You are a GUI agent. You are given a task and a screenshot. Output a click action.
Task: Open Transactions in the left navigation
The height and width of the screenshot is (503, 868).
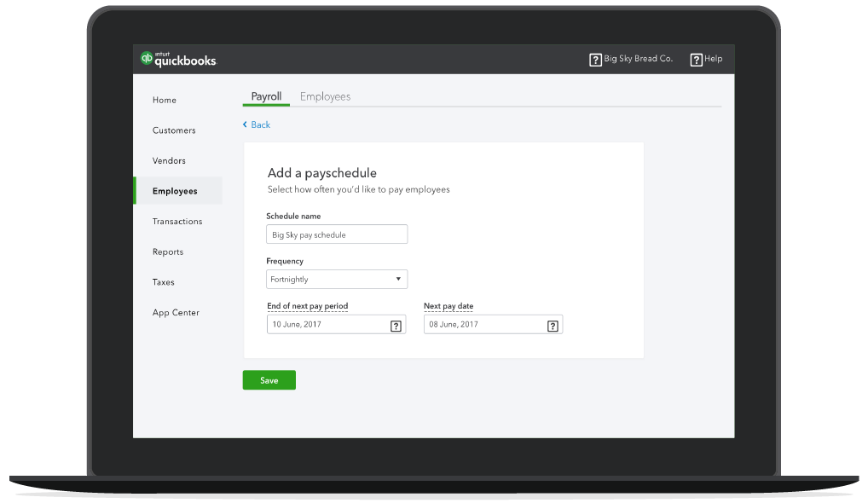coord(177,222)
